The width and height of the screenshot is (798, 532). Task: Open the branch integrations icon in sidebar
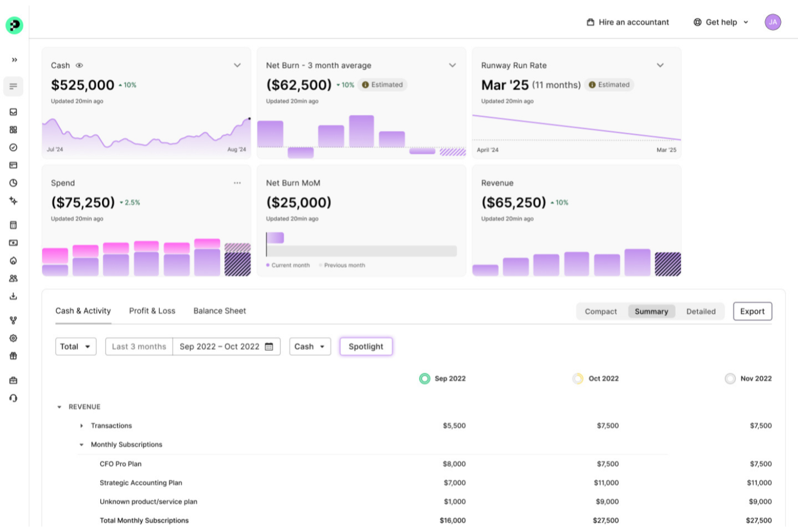tap(13, 321)
